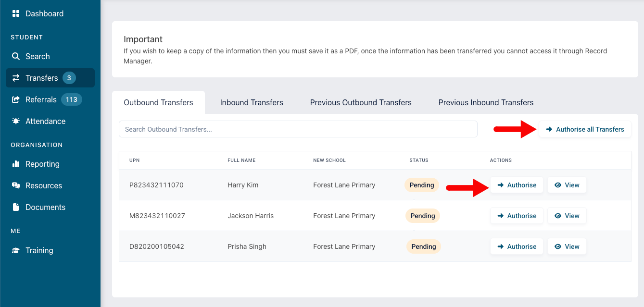The image size is (644, 307).
Task: Authorise all Transfers at once
Action: click(585, 129)
